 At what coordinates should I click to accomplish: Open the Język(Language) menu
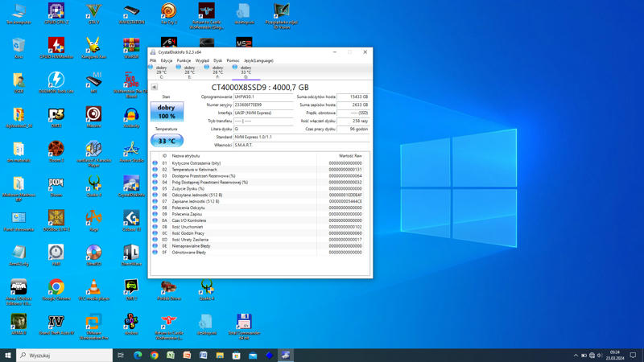point(258,61)
